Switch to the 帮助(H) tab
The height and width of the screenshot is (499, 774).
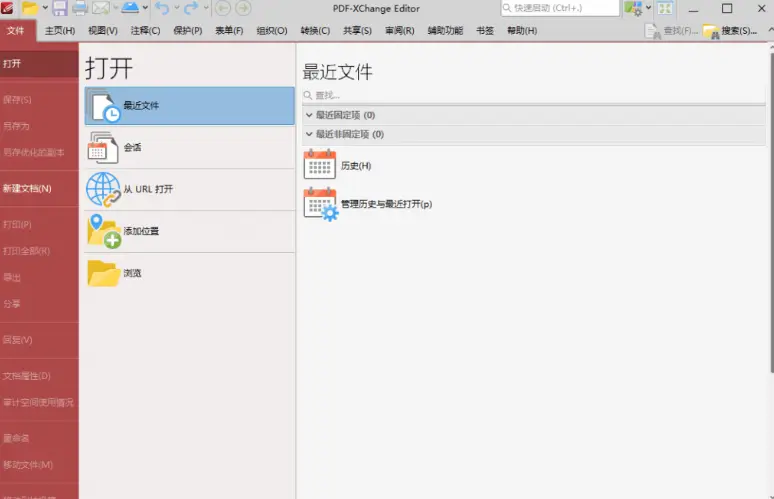point(522,31)
